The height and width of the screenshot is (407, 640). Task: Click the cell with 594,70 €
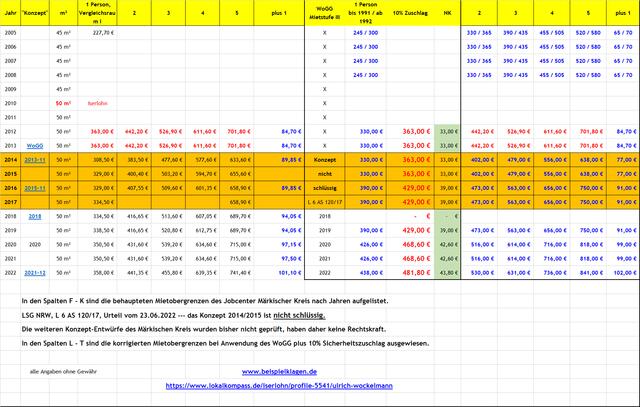coord(202,174)
